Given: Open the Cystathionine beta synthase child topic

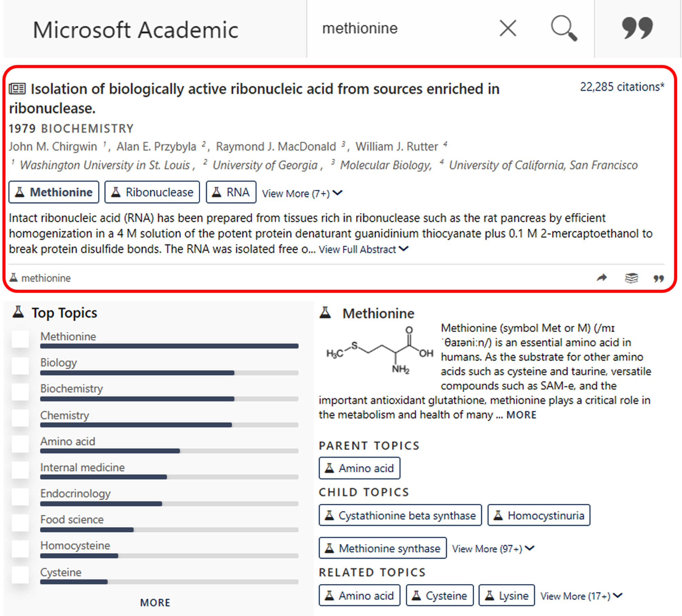Looking at the screenshot, I should [400, 515].
